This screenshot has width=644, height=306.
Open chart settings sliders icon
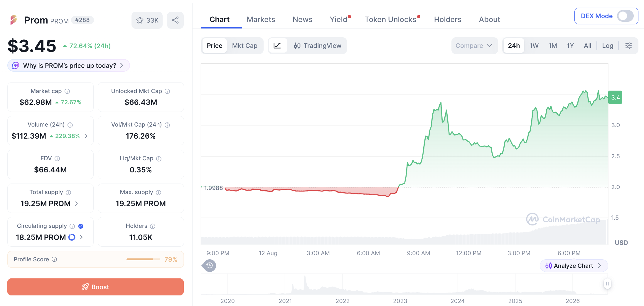tap(628, 46)
